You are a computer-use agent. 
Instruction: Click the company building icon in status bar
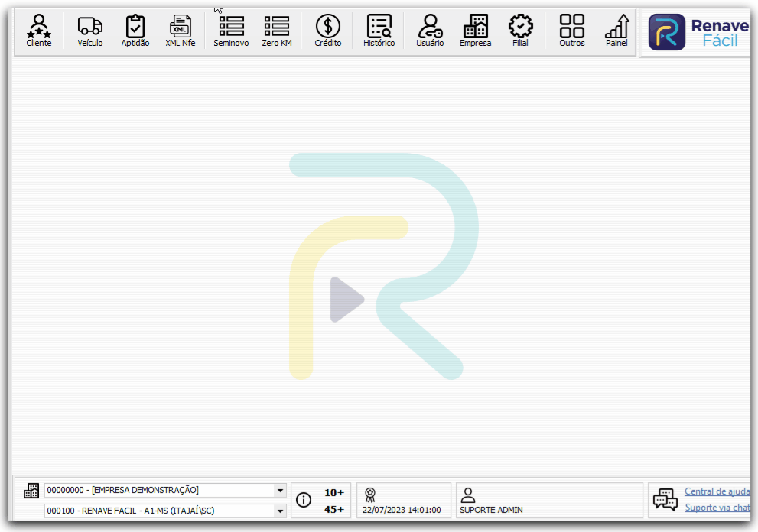click(31, 491)
